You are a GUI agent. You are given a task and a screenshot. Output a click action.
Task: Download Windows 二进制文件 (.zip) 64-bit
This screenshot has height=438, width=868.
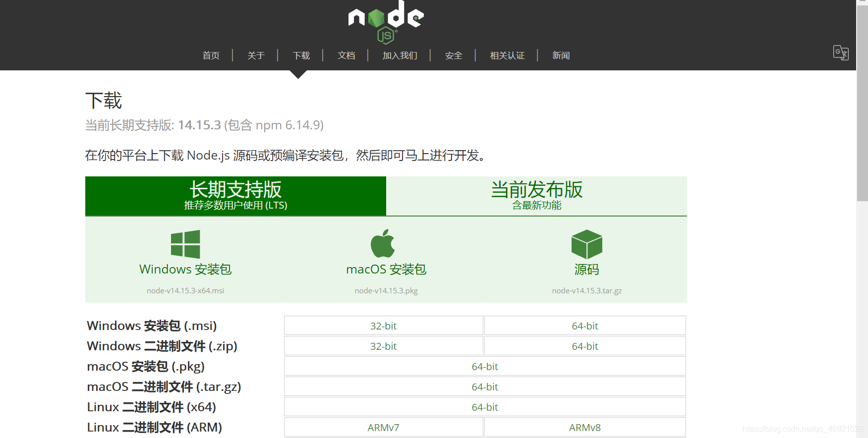point(585,346)
